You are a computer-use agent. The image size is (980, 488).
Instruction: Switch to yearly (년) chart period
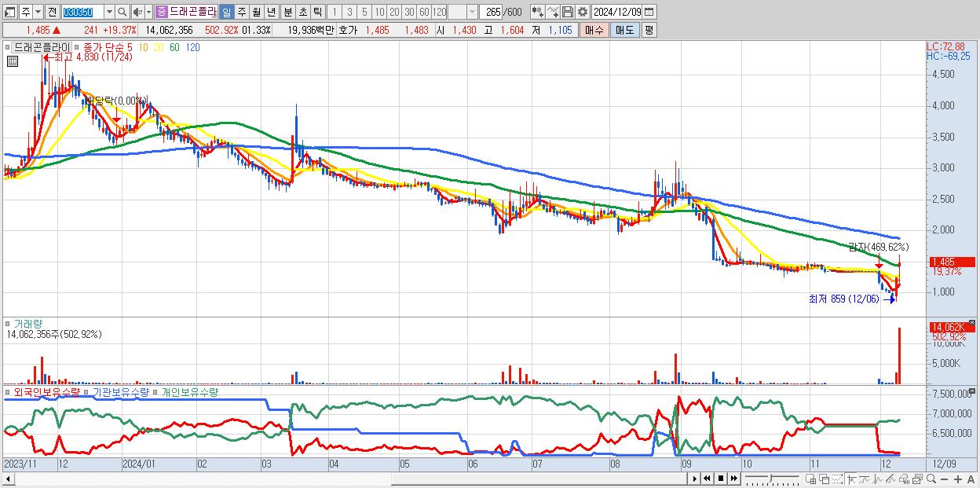click(x=272, y=12)
